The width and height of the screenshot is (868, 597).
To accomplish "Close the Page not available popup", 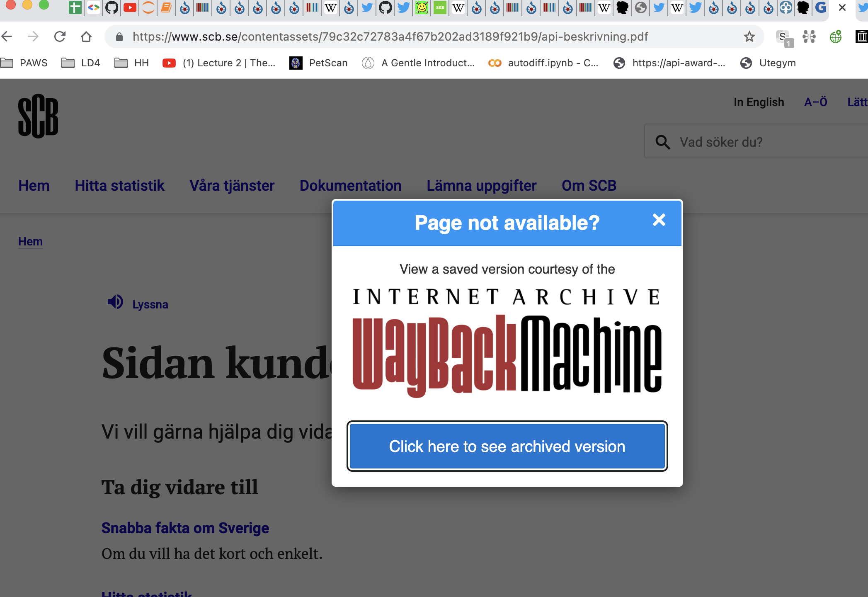I will [659, 220].
